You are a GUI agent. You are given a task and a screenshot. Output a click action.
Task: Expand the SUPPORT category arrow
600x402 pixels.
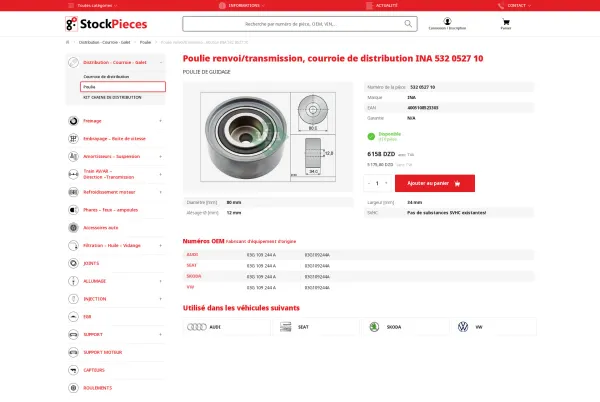tap(161, 334)
